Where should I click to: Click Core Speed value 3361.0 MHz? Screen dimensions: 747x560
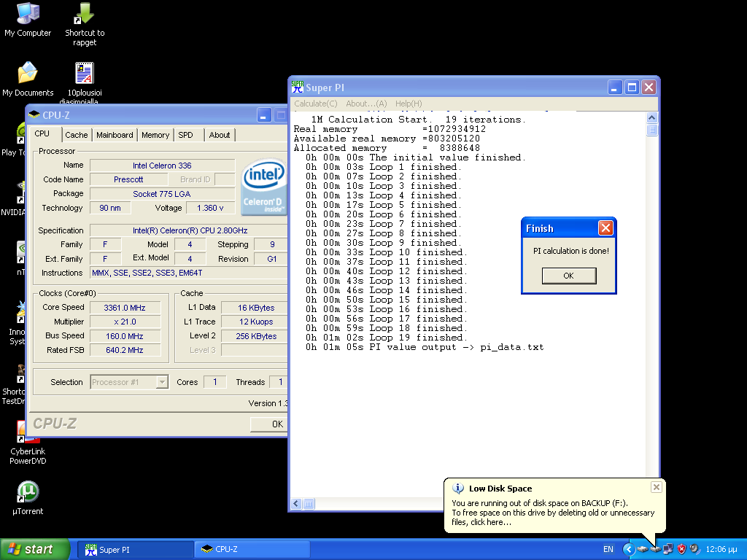pos(125,308)
